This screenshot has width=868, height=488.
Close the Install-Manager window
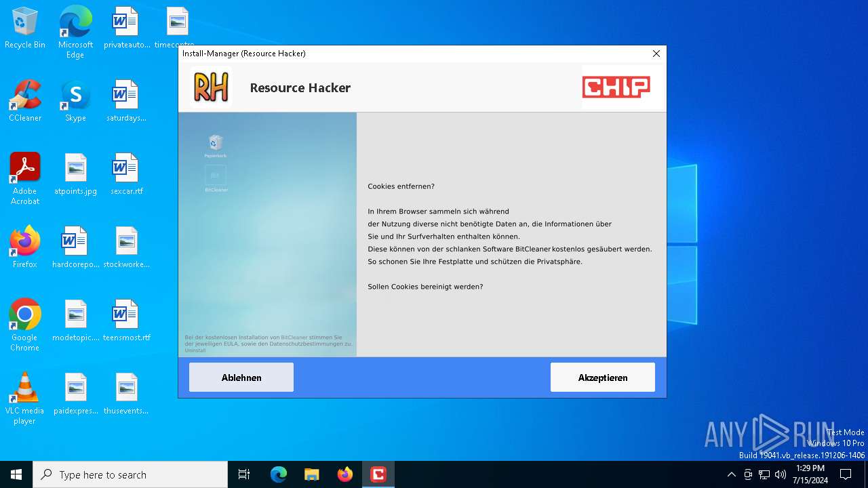pos(656,54)
